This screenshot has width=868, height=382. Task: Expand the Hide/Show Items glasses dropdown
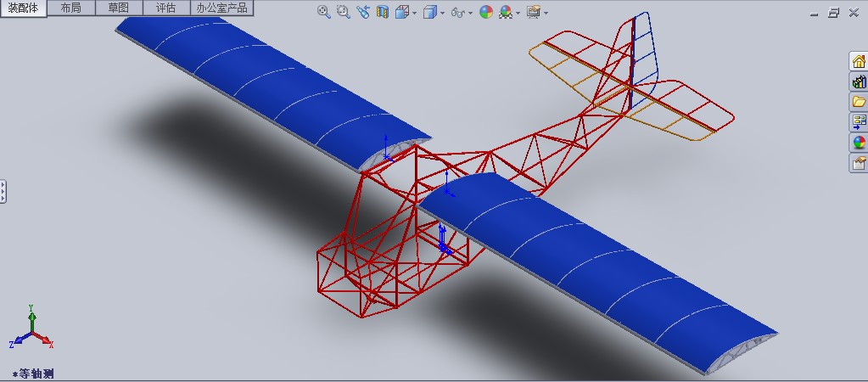click(x=470, y=14)
